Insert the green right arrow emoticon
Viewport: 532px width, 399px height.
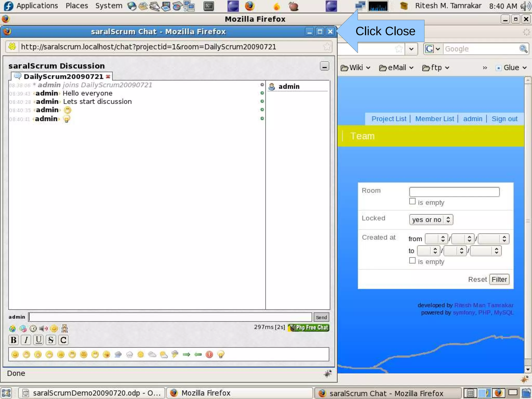coord(186,354)
